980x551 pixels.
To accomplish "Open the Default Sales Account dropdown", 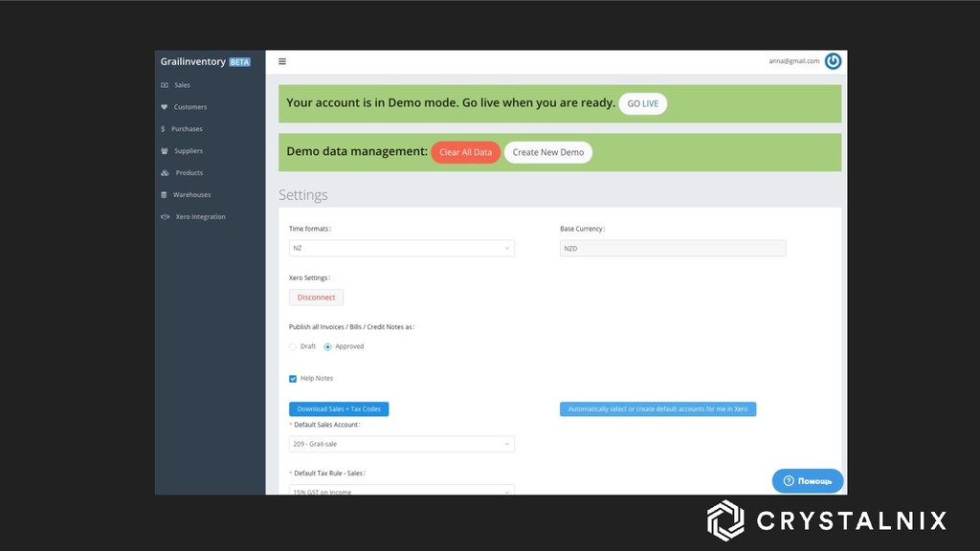I will point(401,444).
